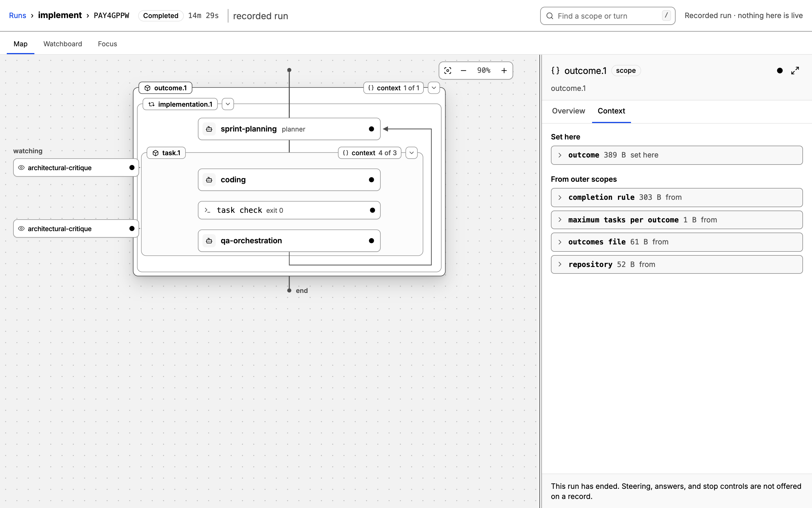Expand the completion rule context entry
The image size is (812, 508).
tap(676, 197)
